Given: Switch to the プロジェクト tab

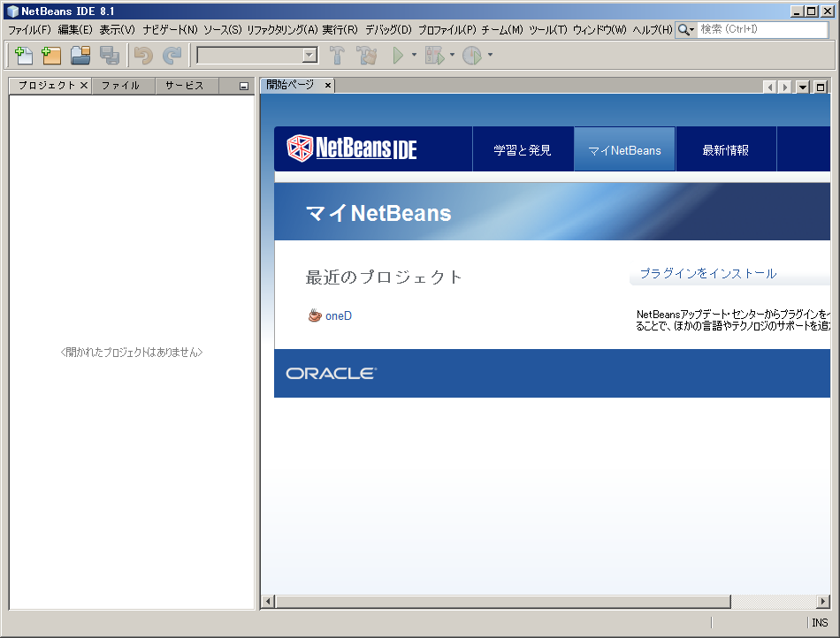Looking at the screenshot, I should [47, 86].
